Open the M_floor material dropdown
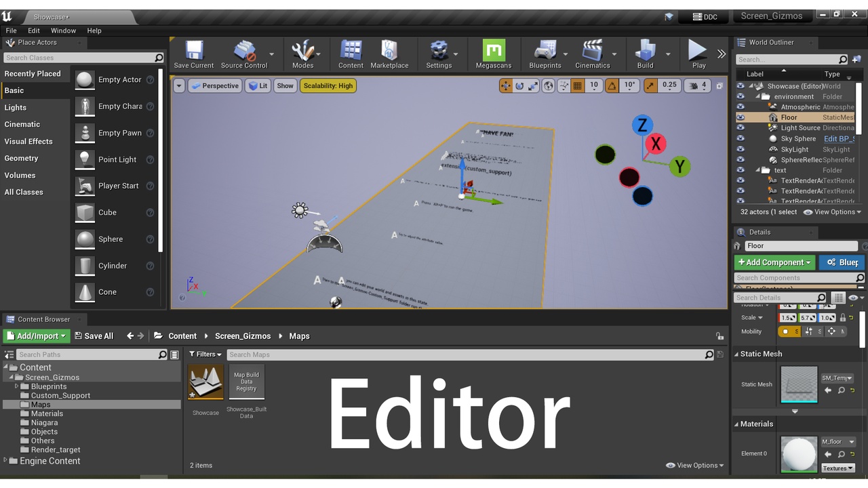Screen dimensions: 868x488 pos(839,442)
